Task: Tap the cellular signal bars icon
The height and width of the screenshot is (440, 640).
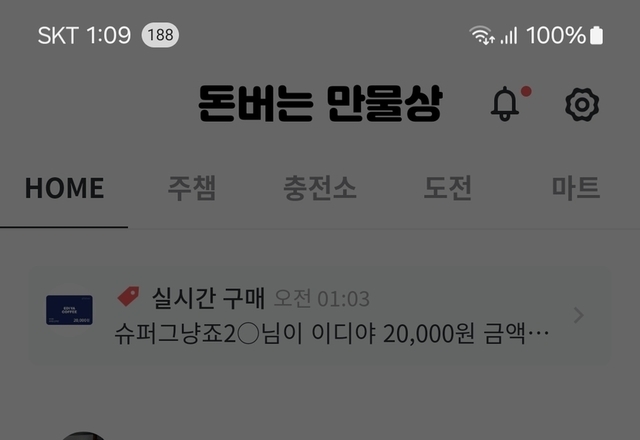Action: 509,36
